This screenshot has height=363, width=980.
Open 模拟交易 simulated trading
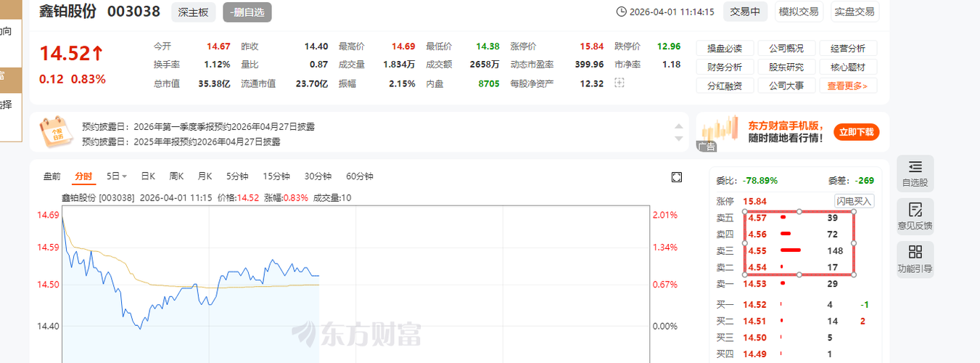click(798, 12)
